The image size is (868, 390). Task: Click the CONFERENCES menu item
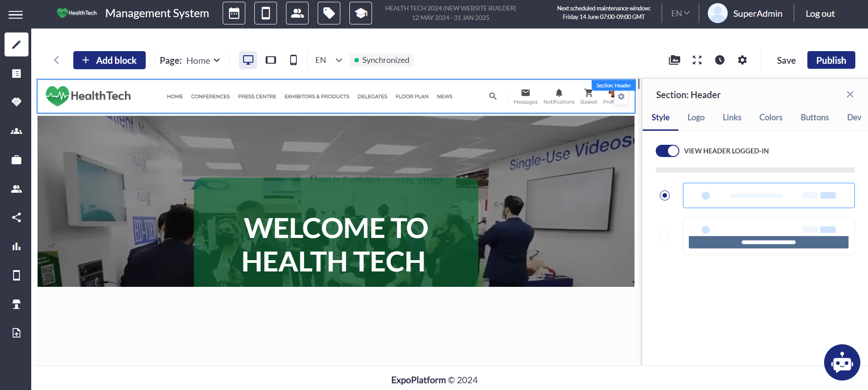(210, 96)
